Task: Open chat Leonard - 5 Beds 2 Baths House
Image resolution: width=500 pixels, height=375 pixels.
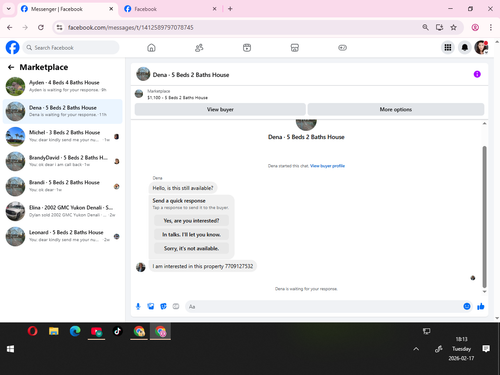Action: (63, 236)
